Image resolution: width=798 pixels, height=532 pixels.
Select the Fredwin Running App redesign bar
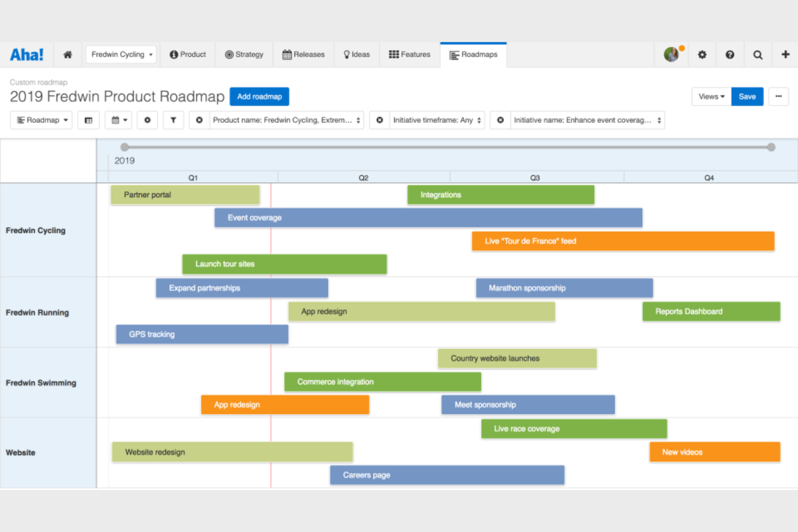pos(422,312)
